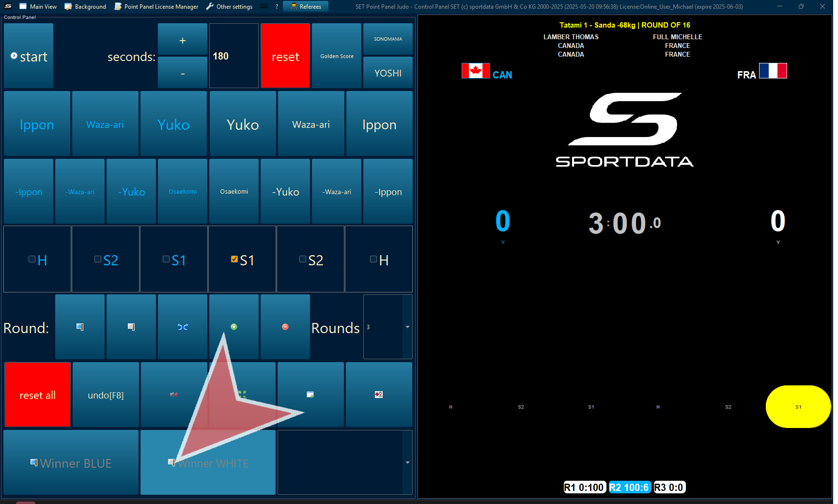This screenshot has height=504, width=838.
Task: Expand the empty dropdown beside Winner WHITE
Action: (x=407, y=463)
